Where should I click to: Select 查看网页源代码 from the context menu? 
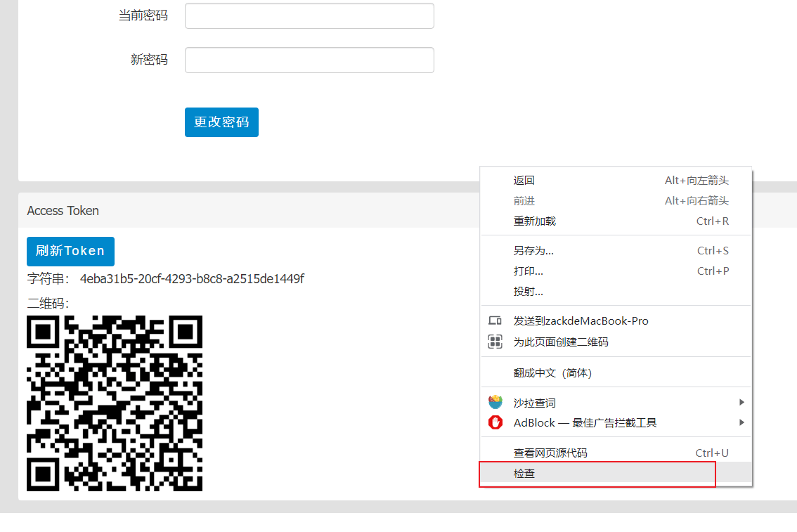click(x=616, y=453)
